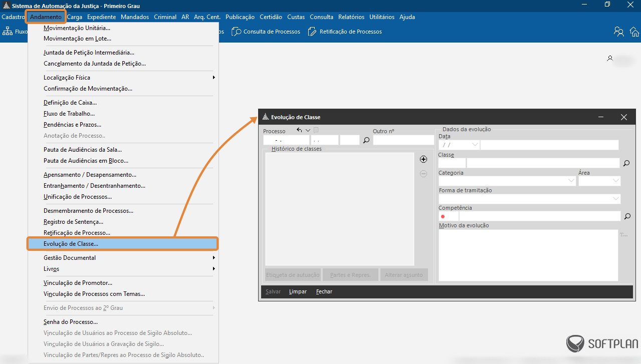Open the AR menu
The width and height of the screenshot is (641, 364).
pos(185,17)
